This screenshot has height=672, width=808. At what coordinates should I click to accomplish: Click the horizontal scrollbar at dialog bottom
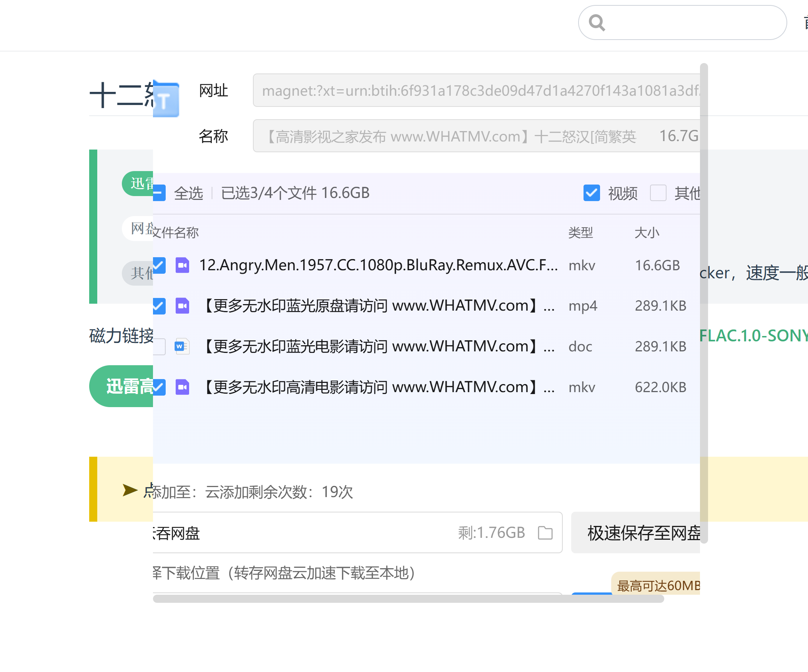[x=408, y=599]
